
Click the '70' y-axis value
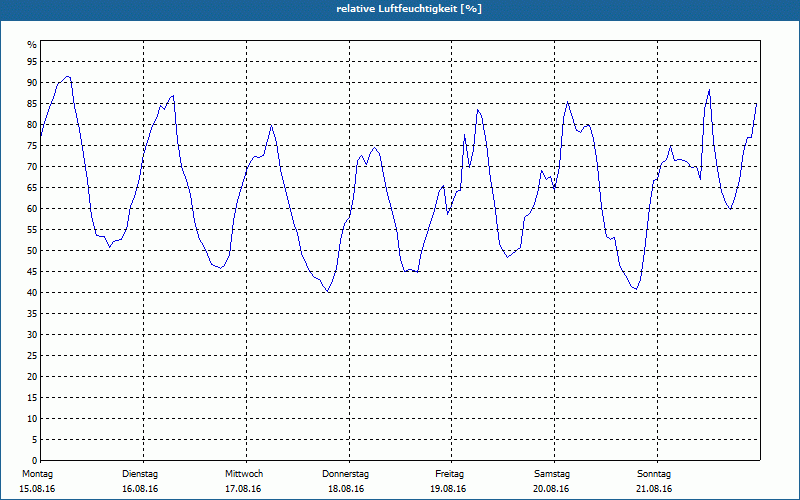[32, 167]
